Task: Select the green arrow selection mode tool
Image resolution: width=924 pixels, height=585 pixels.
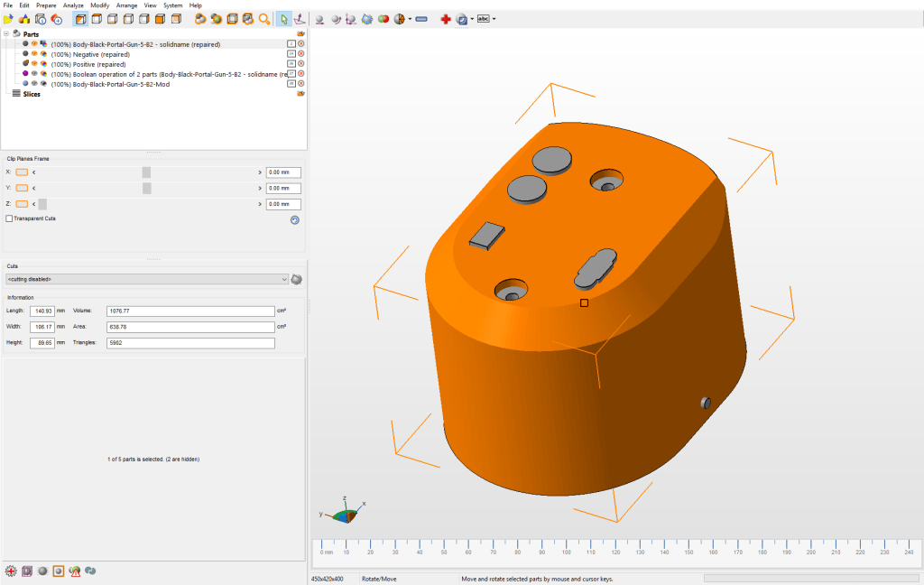Action: click(283, 19)
